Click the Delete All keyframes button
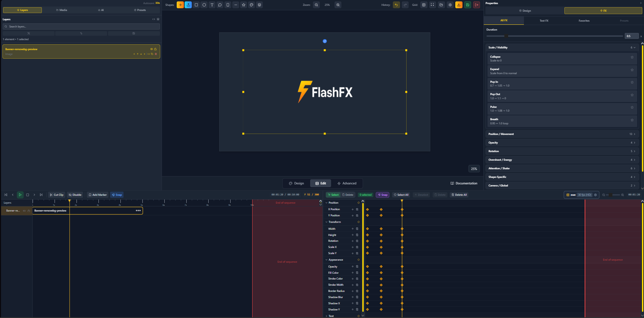Viewport: 644px width, 318px height. [459, 195]
